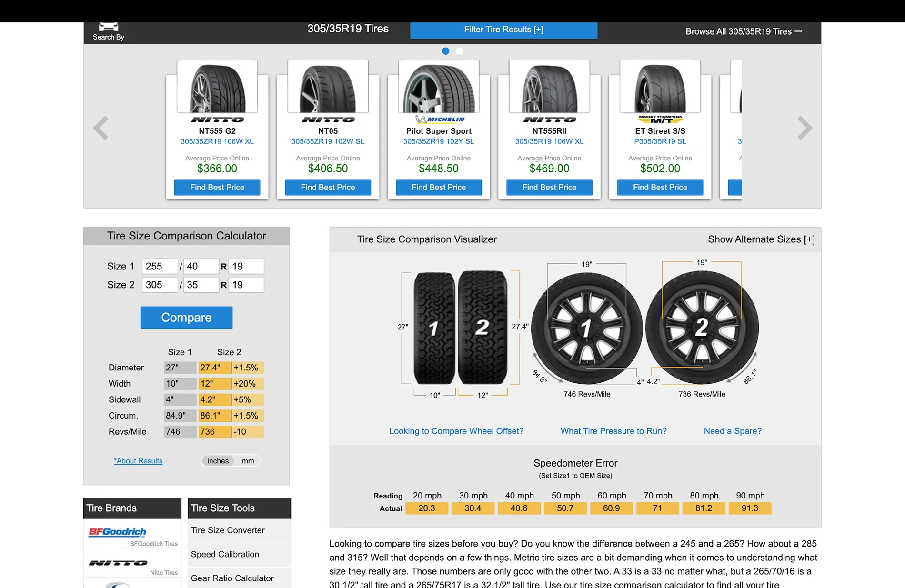Image resolution: width=905 pixels, height=588 pixels.
Task: Click the Nitto Tires brand logo
Action: [x=118, y=563]
